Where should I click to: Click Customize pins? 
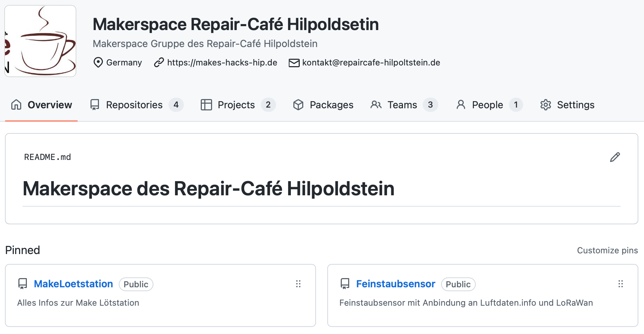coord(607,250)
